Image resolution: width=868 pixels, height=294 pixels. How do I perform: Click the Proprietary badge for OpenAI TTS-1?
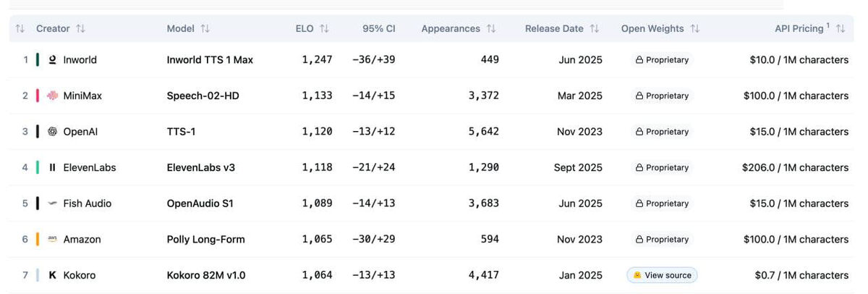click(662, 132)
